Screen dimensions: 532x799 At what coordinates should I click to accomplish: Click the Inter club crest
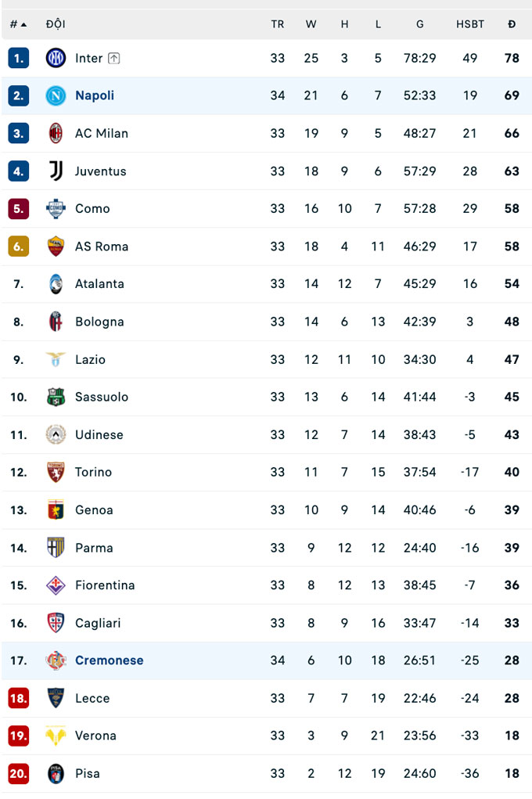55,58
